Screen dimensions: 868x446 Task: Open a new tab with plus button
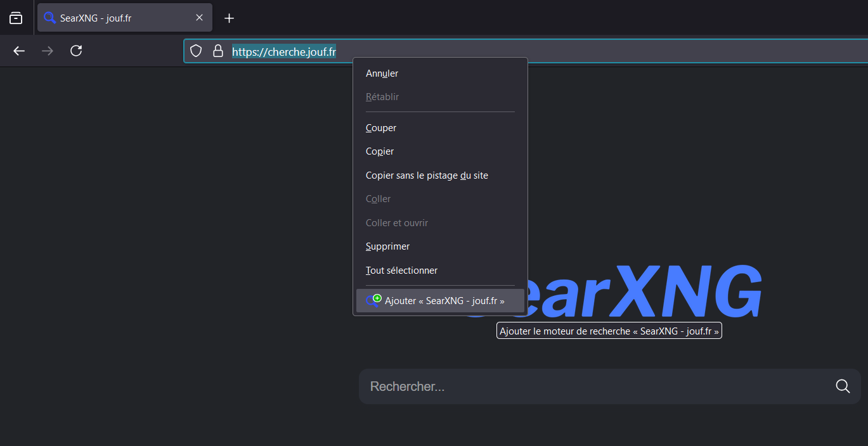coord(230,18)
